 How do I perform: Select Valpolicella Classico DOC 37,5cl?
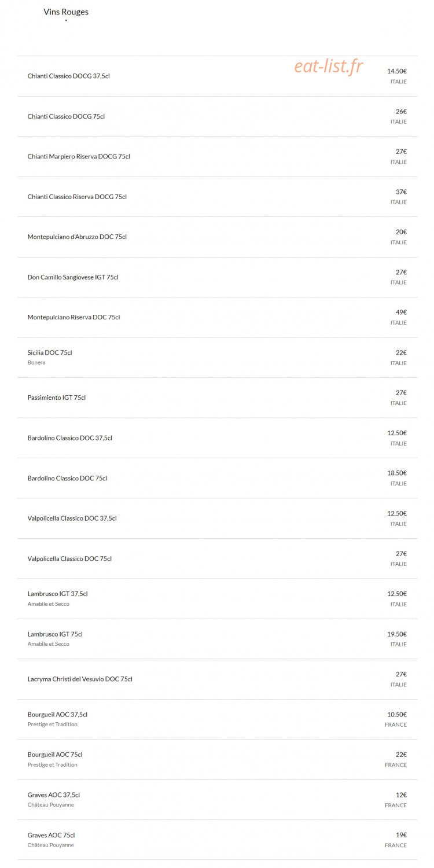(217, 518)
